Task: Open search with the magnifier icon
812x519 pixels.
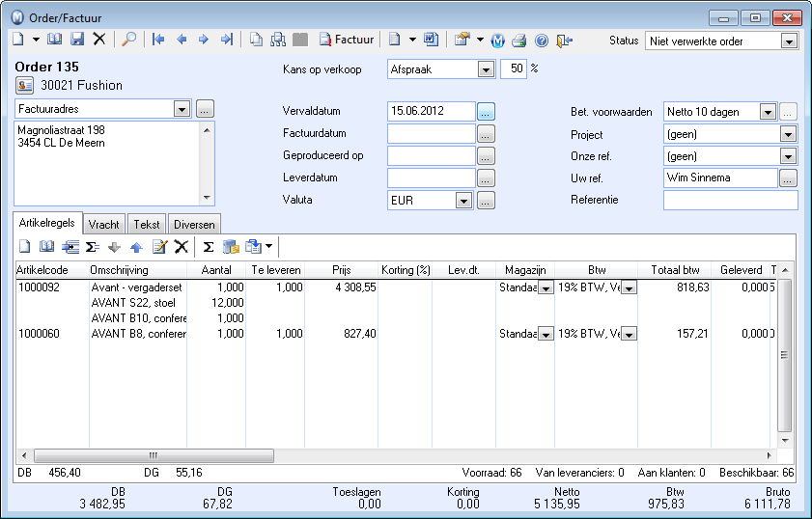Action: [128, 40]
